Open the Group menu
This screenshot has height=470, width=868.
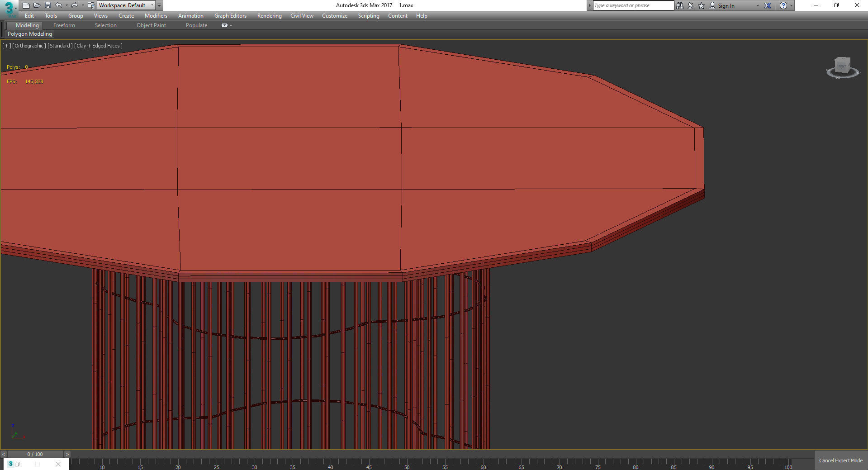pyautogui.click(x=76, y=16)
